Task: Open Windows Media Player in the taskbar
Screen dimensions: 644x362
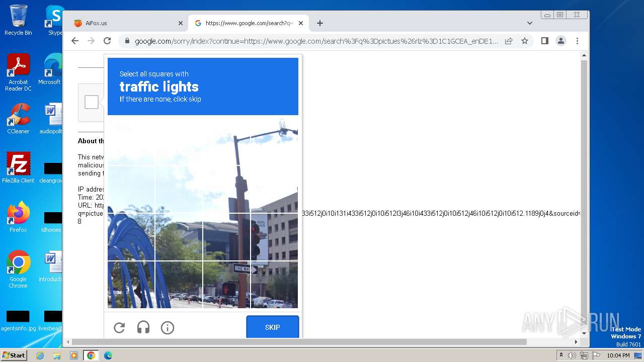Action: click(73, 355)
